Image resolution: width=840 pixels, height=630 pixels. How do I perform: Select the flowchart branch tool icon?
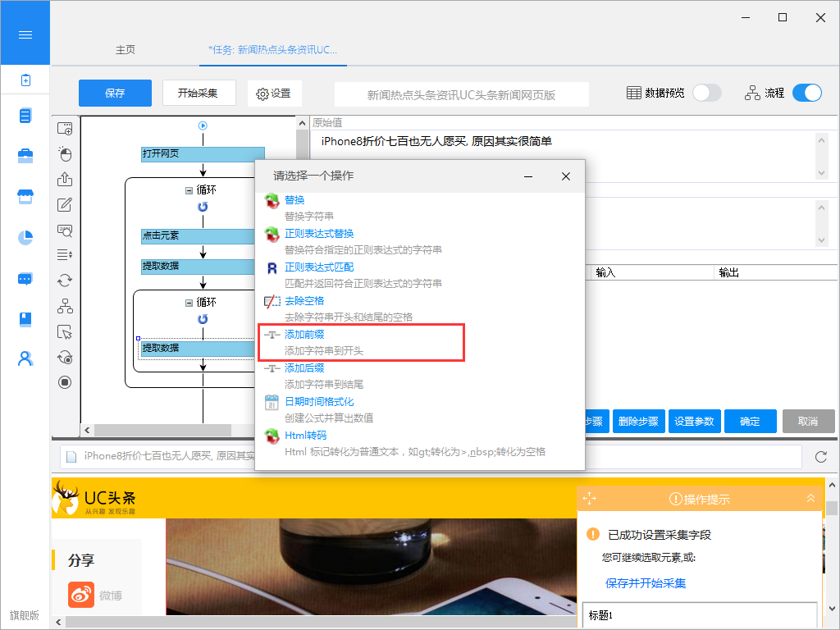tap(65, 306)
